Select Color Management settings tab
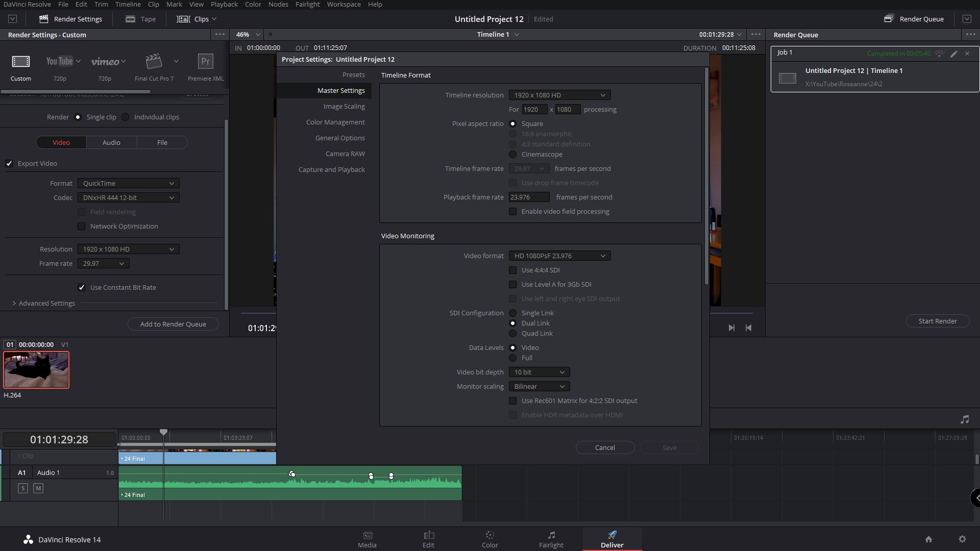The image size is (980, 551). click(334, 122)
